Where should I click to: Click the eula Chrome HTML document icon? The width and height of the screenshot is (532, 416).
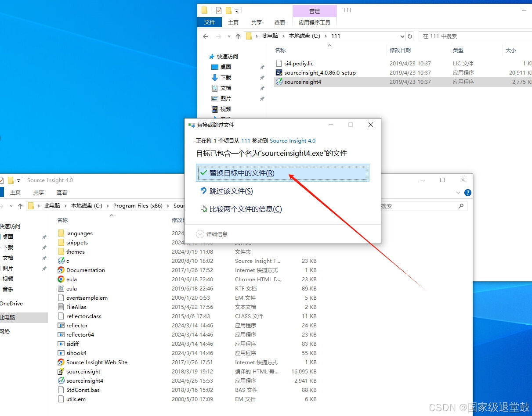tap(61, 279)
